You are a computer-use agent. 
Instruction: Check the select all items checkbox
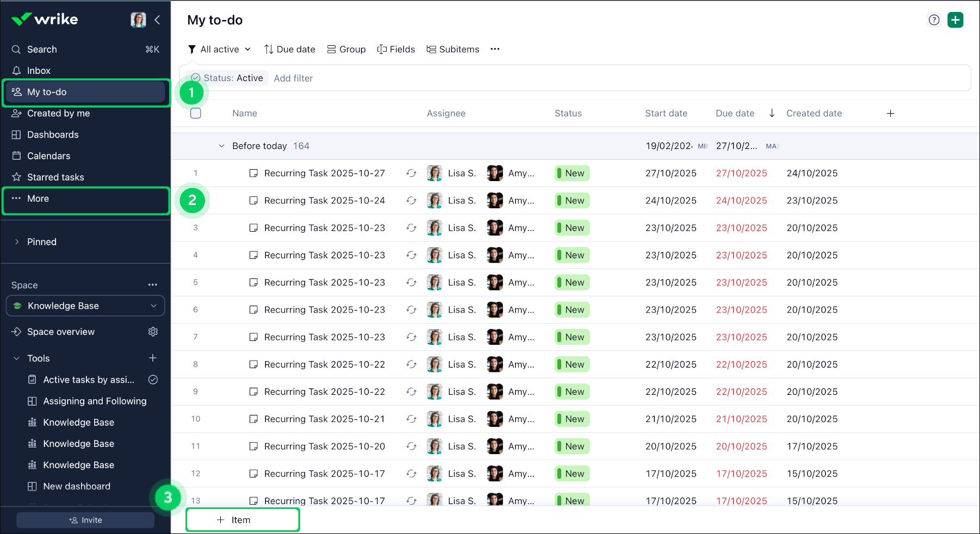pyautogui.click(x=196, y=113)
